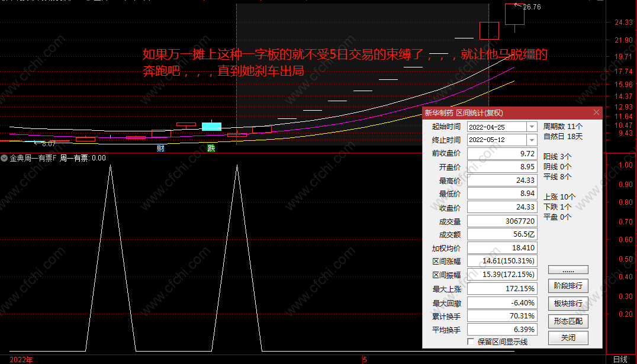The width and height of the screenshot is (637, 364).
Task: Open the 起始时间 date dropdown
Action: tap(532, 127)
